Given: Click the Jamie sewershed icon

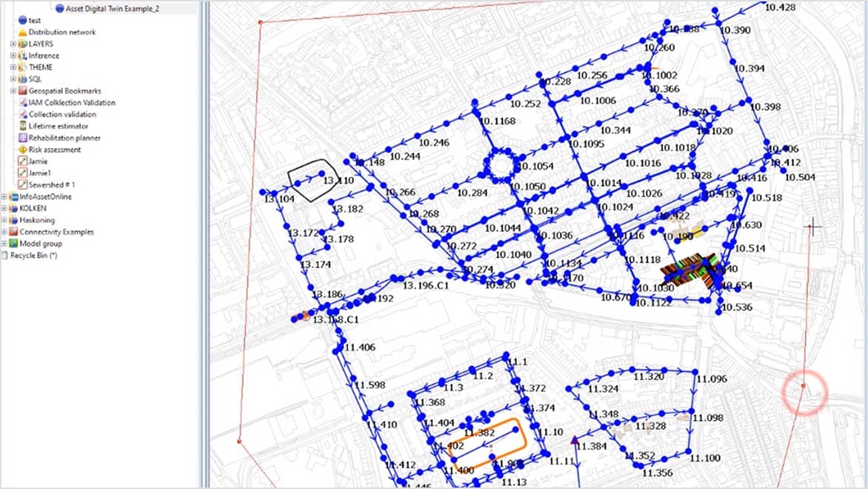Looking at the screenshot, I should [22, 161].
